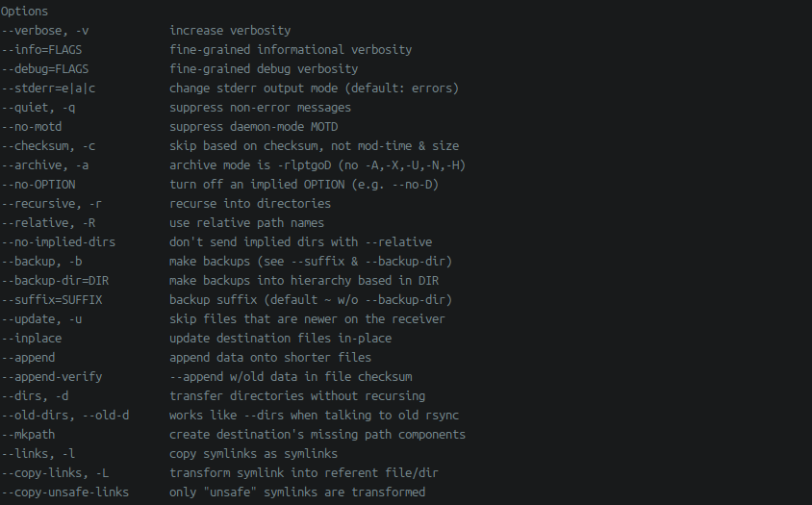This screenshot has width=812, height=505.
Task: Click the --copy-links, -L option
Action: tap(56, 473)
